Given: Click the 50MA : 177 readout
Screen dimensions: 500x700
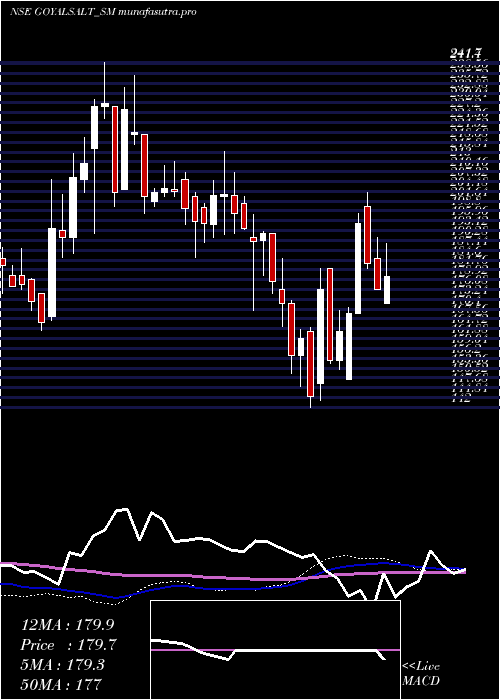Looking at the screenshot, I should pos(61,684).
